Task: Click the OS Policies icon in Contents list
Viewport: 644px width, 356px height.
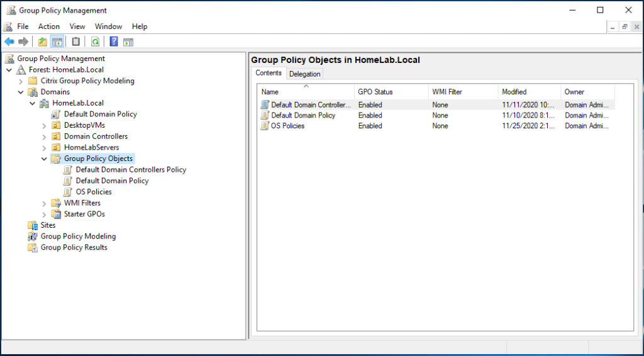Action: (x=265, y=126)
